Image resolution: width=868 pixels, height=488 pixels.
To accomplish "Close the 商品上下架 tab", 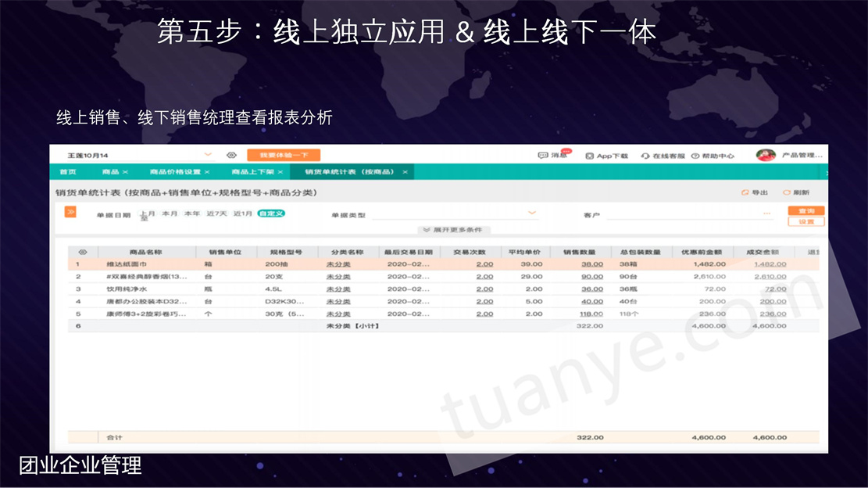I will [280, 172].
